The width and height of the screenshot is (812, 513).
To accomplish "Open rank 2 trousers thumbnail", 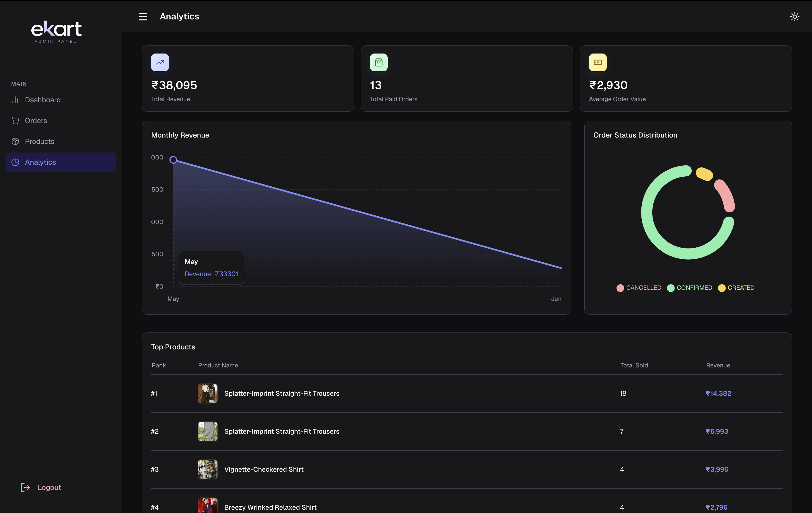I will click(207, 431).
